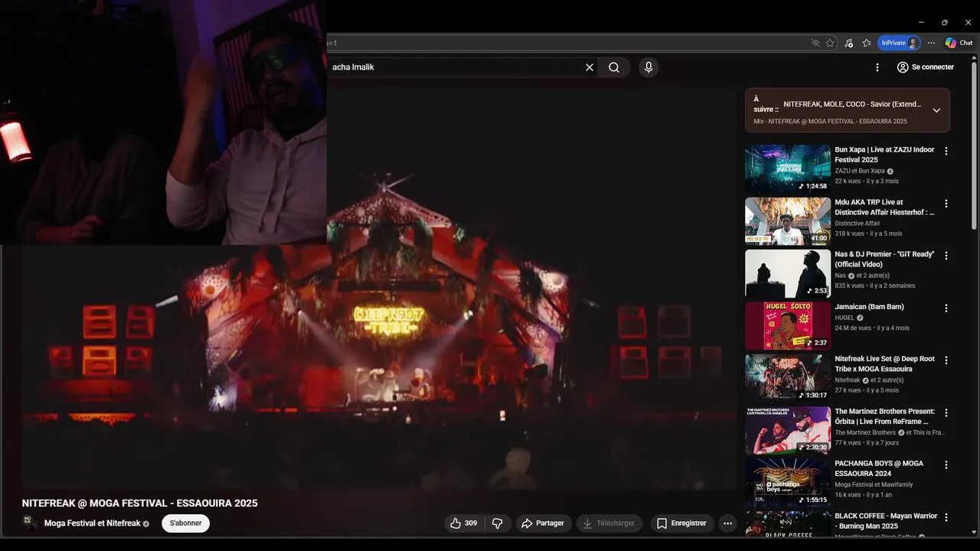Viewport: 980px width, 551px height.
Task: Open Copilot Chat sidebar
Action: [x=959, y=43]
